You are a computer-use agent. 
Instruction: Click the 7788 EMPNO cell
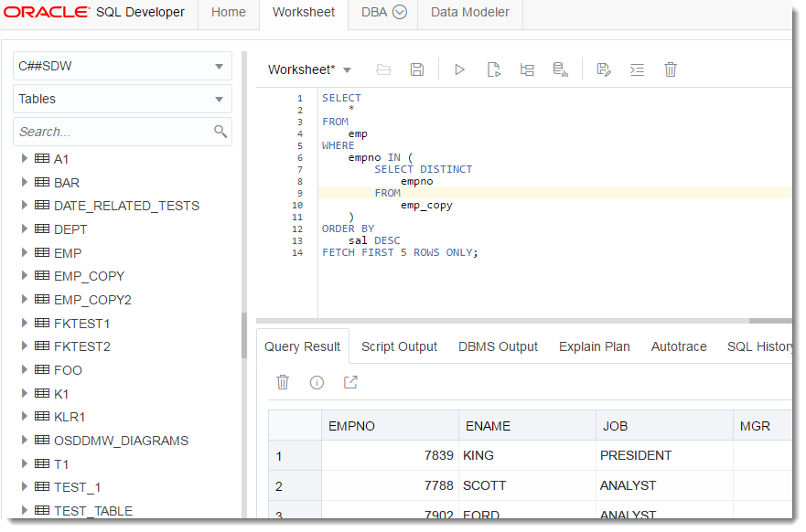(x=390, y=485)
